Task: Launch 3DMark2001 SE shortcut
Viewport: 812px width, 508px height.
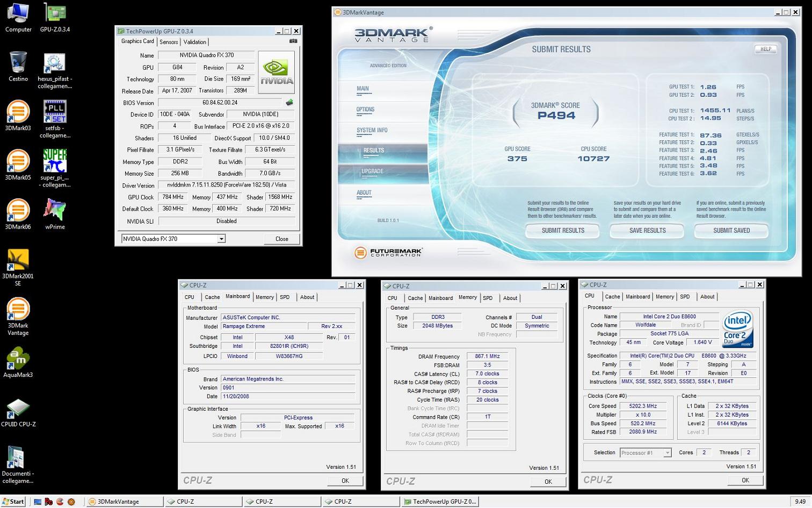Action: [x=18, y=267]
